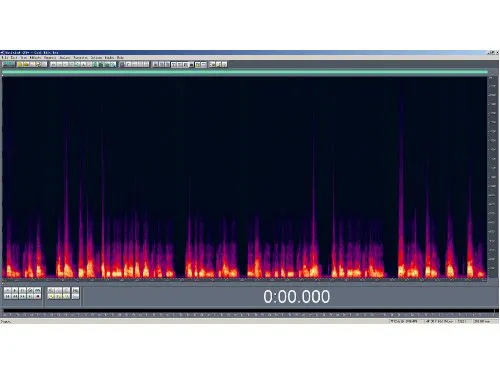Open the Effects menu
500x375 pixels.
[x=36, y=58]
